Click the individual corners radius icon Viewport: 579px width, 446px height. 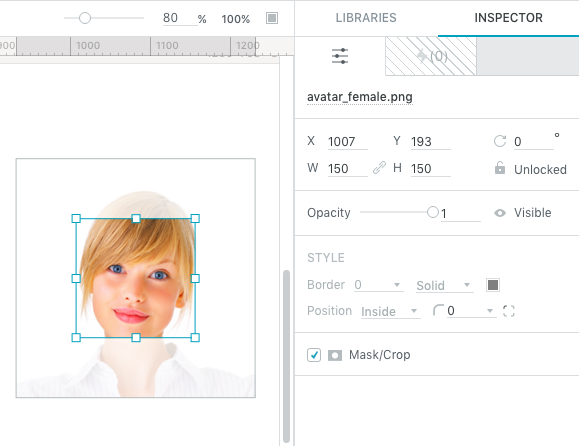pyautogui.click(x=508, y=311)
